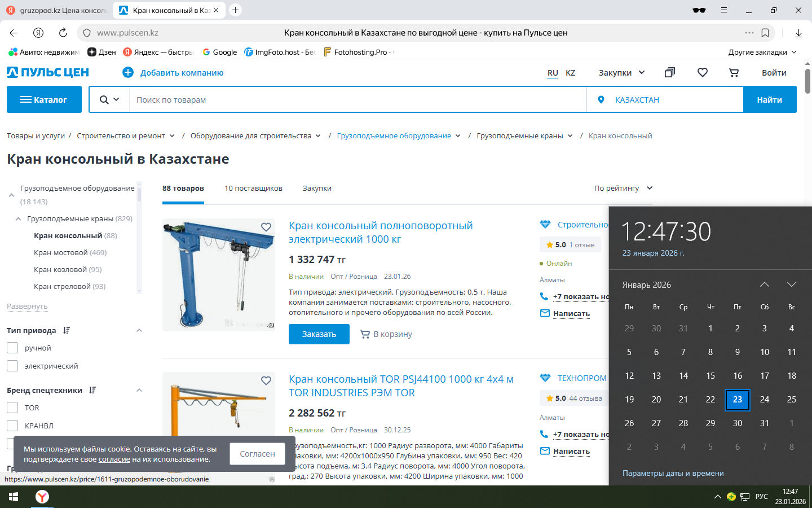Click in the Поиск по товарам search field
Screen dimensions: 812x508
(358, 99)
